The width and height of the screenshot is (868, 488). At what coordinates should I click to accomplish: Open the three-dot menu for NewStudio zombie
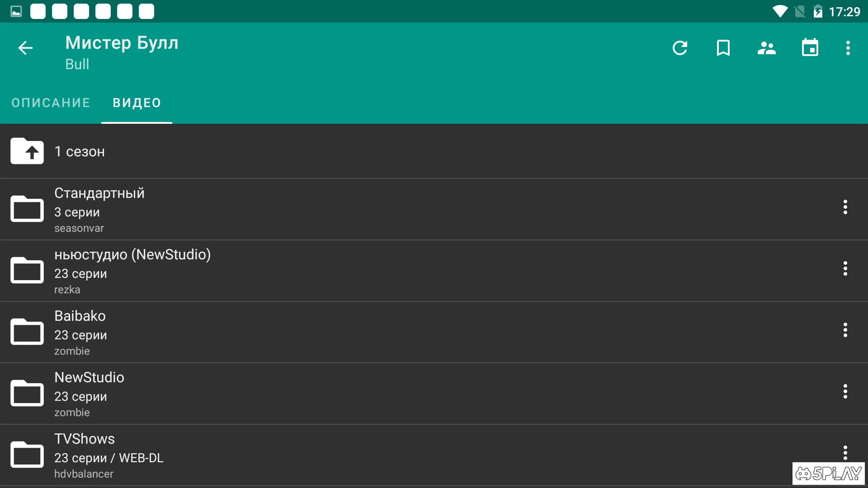[845, 392]
